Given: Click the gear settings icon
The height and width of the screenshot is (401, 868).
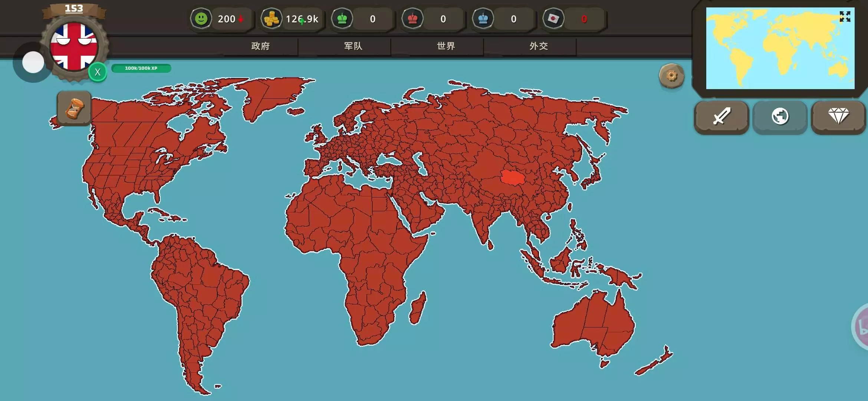Looking at the screenshot, I should click(x=671, y=76).
